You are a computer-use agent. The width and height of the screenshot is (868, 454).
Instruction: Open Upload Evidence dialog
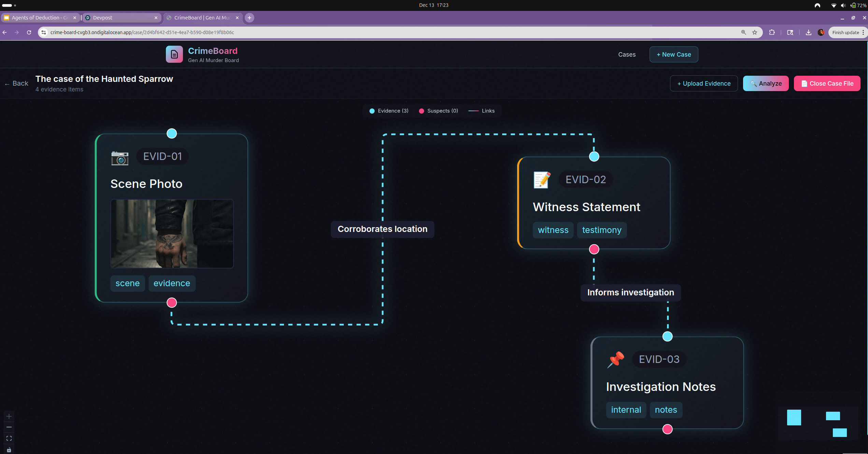pos(703,84)
